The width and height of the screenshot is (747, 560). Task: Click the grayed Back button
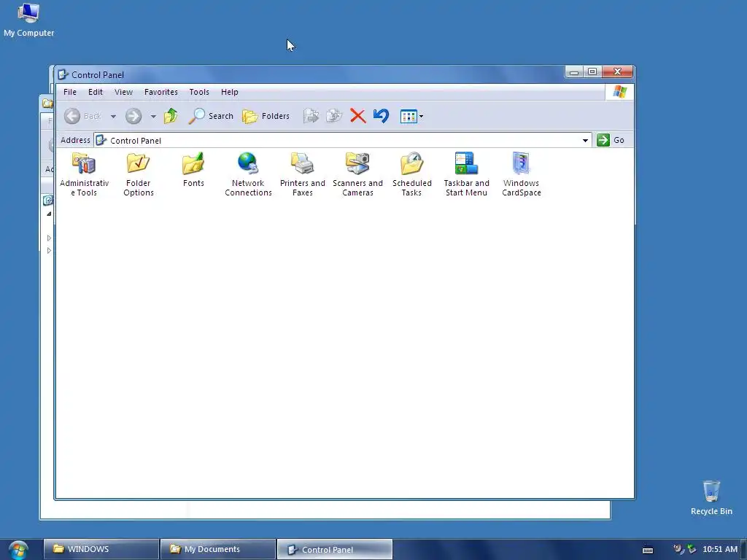(x=83, y=116)
